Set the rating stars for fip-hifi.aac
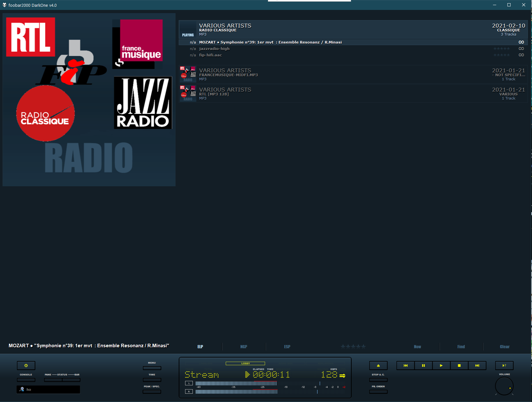 point(502,55)
